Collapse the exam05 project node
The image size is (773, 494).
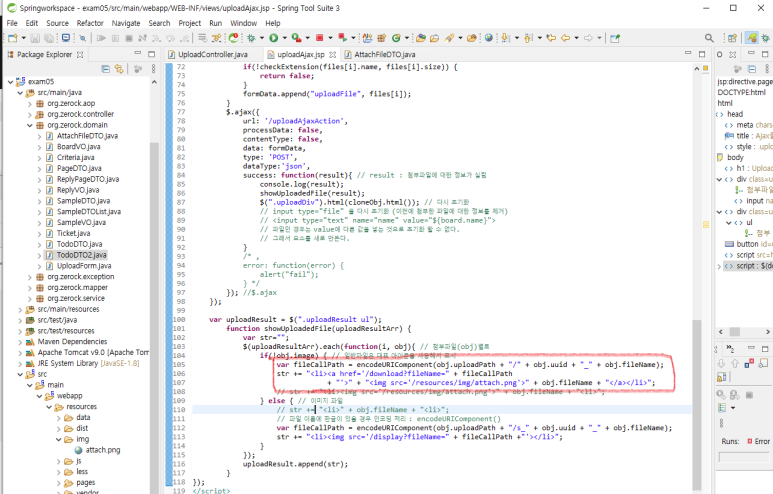10,82
